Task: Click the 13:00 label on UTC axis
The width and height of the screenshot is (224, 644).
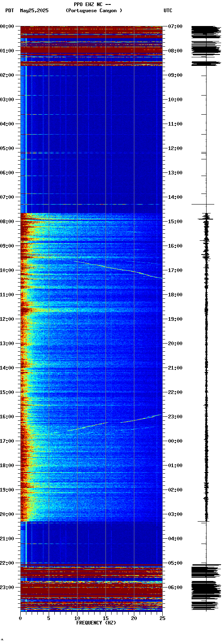Action: [x=175, y=173]
